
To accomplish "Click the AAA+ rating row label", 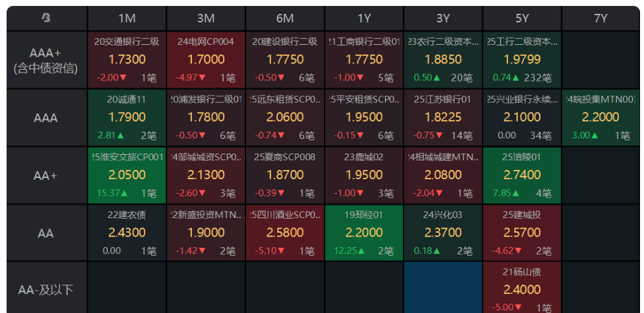I will [x=46, y=60].
